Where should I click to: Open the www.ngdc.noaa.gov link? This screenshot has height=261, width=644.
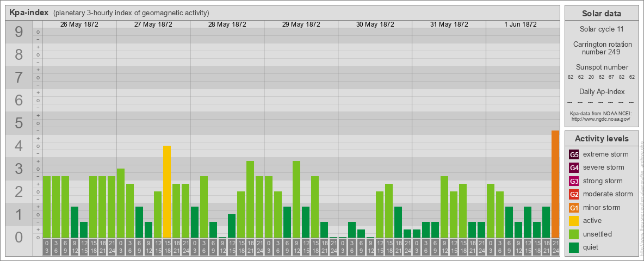601,119
